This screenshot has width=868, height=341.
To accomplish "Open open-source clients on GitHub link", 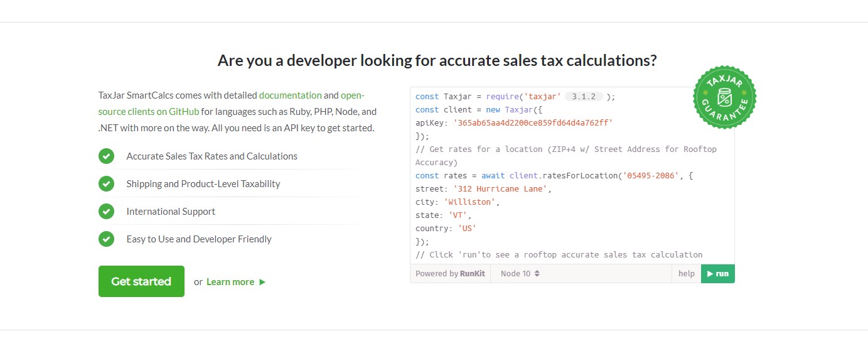I will click(231, 104).
